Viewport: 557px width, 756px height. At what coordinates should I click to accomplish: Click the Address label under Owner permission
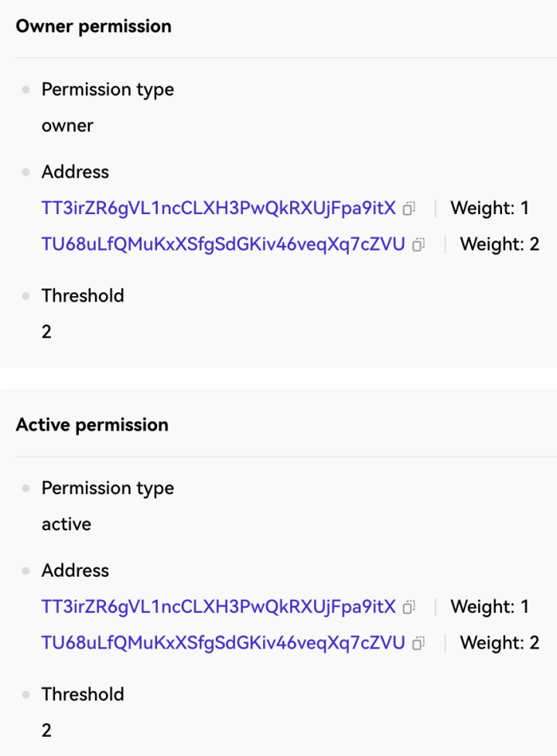point(75,172)
